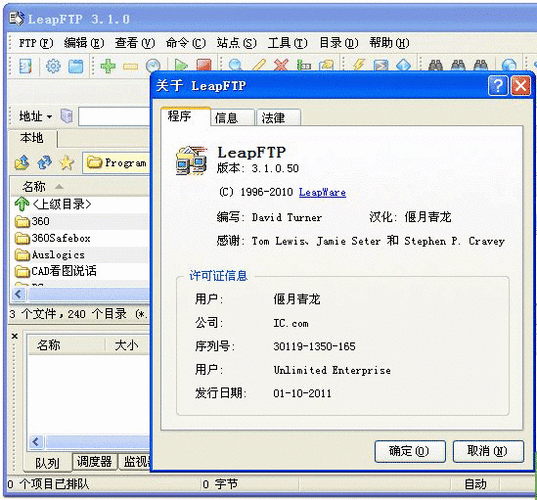This screenshot has height=500, width=537.
Task: Open the site manager notebook icon
Action: [x=25, y=66]
